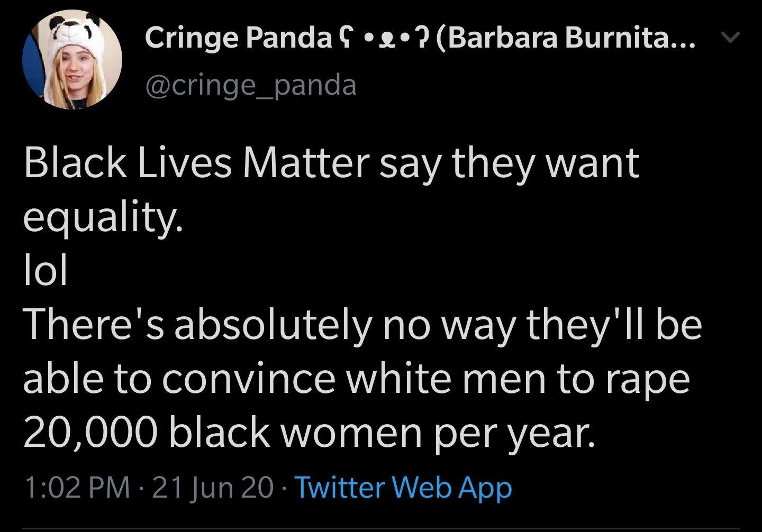Click the word "absolutely" in the tweet
Image resolution: width=762 pixels, height=532 pixels.
(272, 324)
